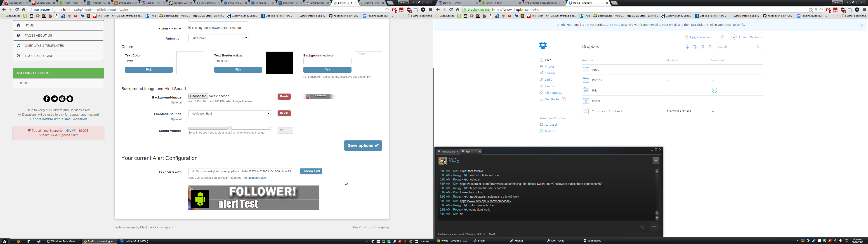Pick the Background color
This screenshot has height=244, width=868.
[327, 70]
